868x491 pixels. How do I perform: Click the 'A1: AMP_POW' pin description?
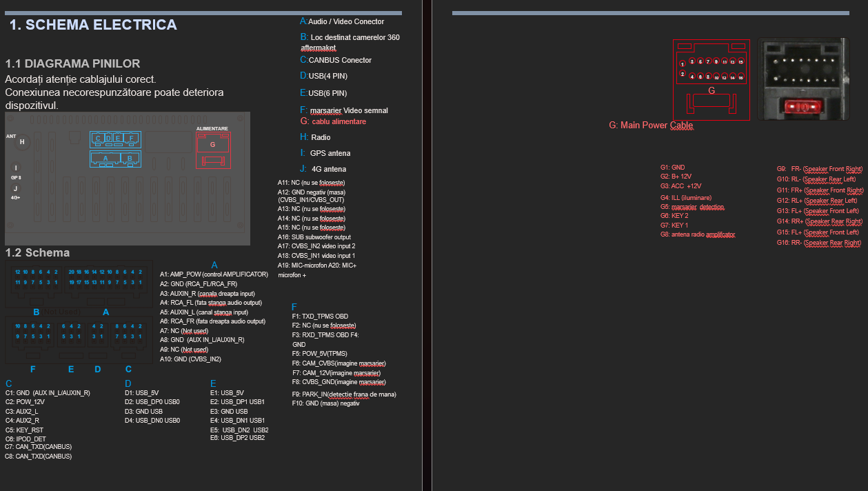[214, 274]
